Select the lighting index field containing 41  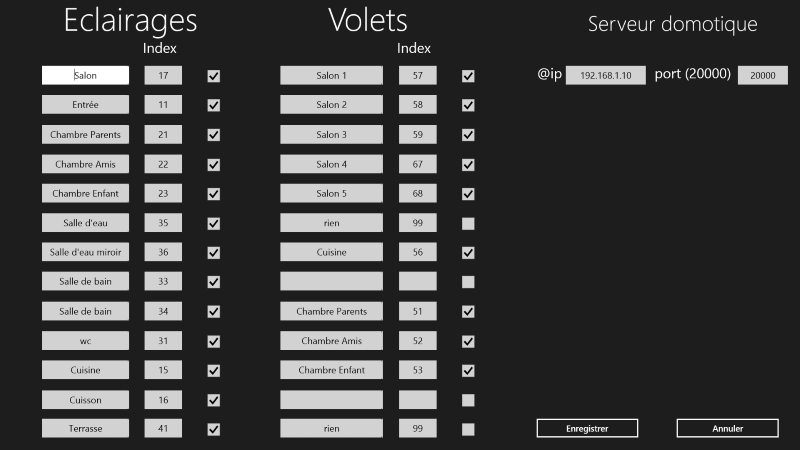[163, 429]
